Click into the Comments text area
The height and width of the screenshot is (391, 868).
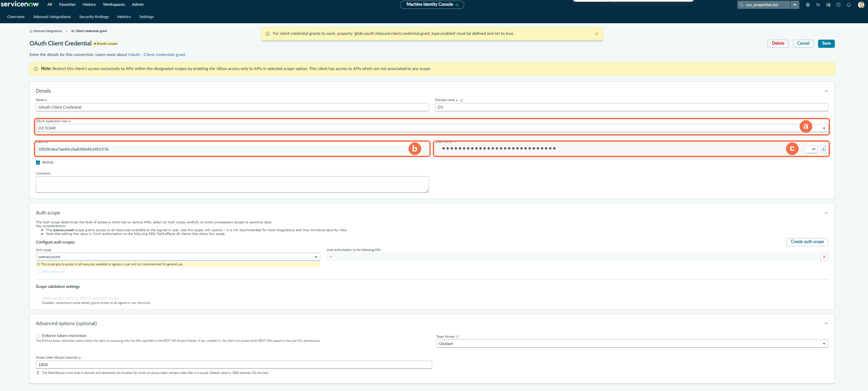232,184
